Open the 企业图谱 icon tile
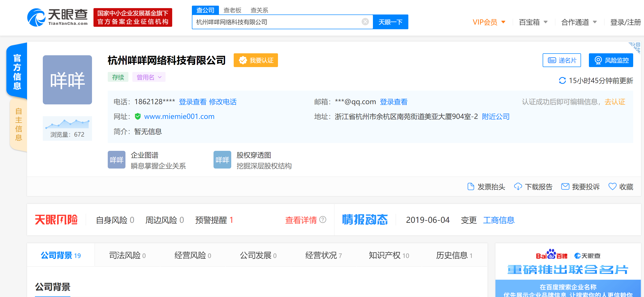The height and width of the screenshot is (297, 644). pyautogui.click(x=117, y=160)
